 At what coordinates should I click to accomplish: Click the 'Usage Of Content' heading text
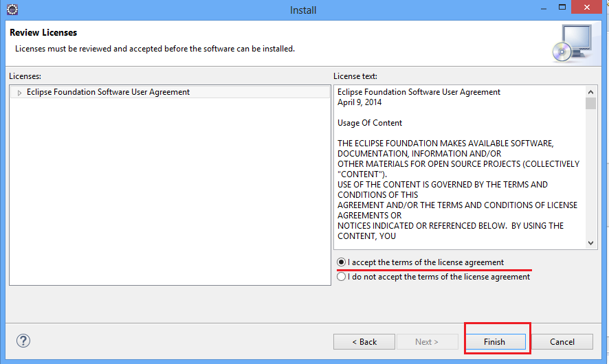(x=369, y=123)
